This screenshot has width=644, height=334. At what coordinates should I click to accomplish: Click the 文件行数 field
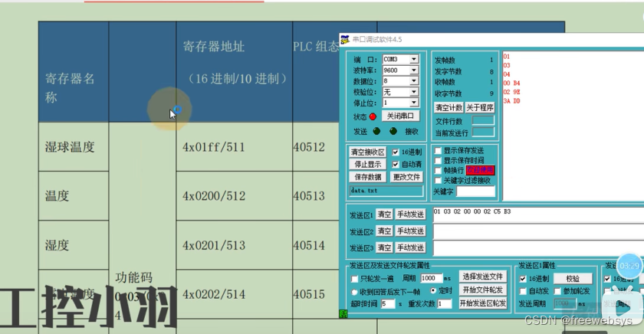tap(483, 120)
